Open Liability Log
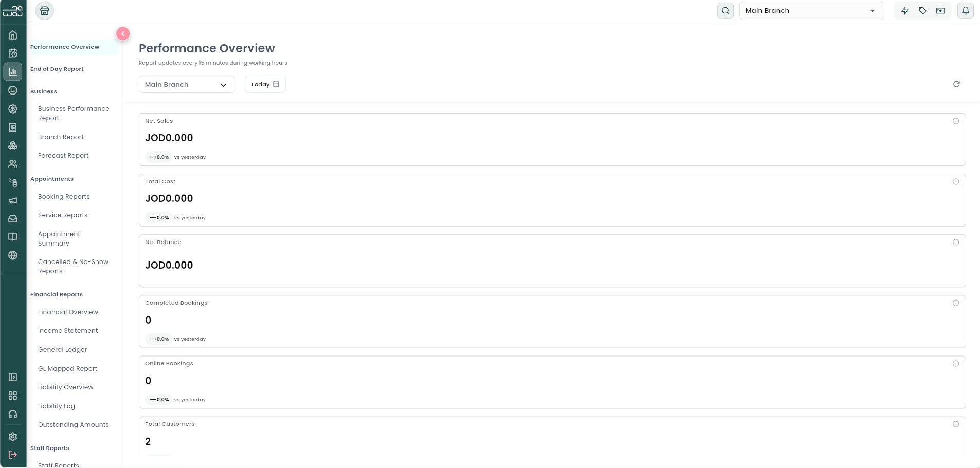980x468 pixels. point(57,406)
